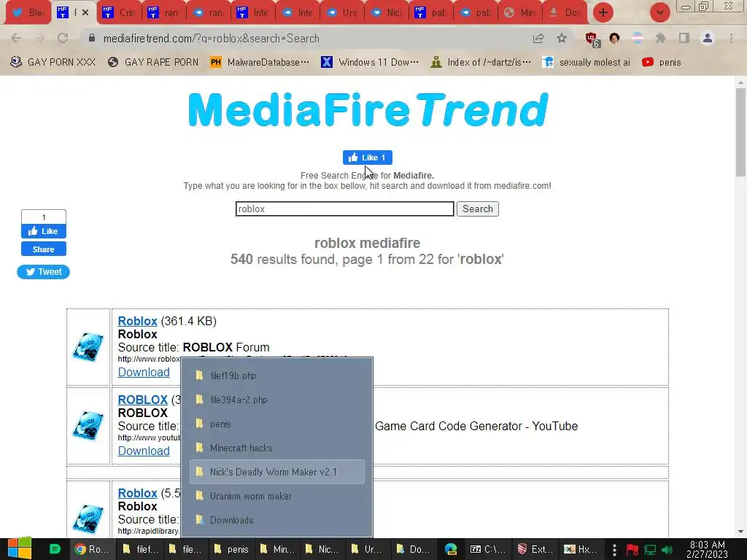Open the 'Do...' folder taskbar button

[x=413, y=549]
